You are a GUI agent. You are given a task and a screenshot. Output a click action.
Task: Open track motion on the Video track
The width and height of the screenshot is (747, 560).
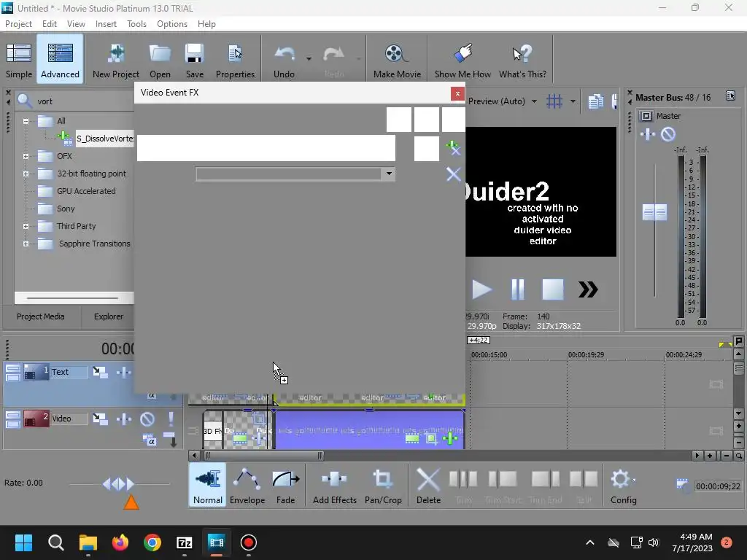click(x=99, y=419)
